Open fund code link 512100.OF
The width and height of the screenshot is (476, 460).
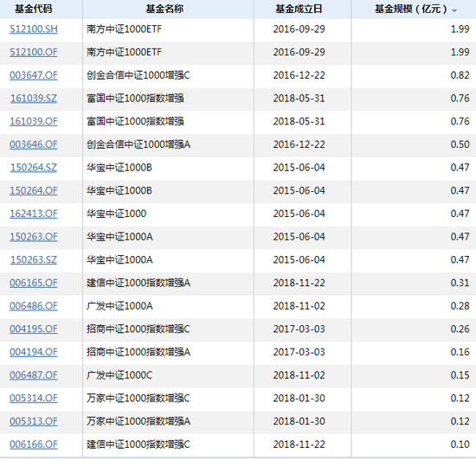click(34, 52)
